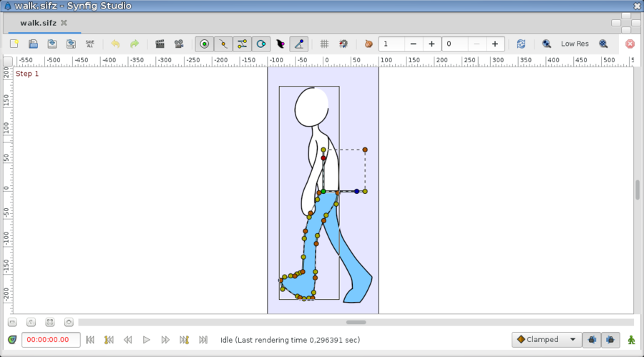Show the grid on canvas
644x357 pixels.
(x=324, y=44)
